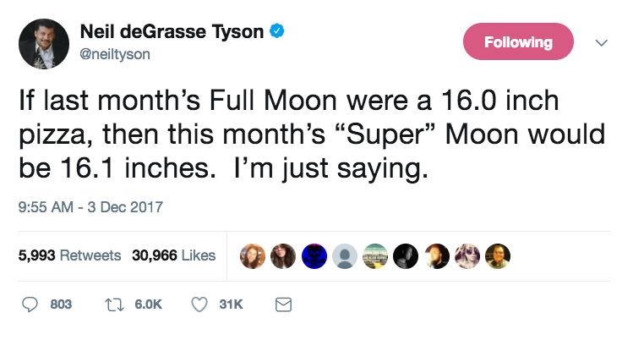
Task: Click the blue verified badge
Action: pos(276,31)
